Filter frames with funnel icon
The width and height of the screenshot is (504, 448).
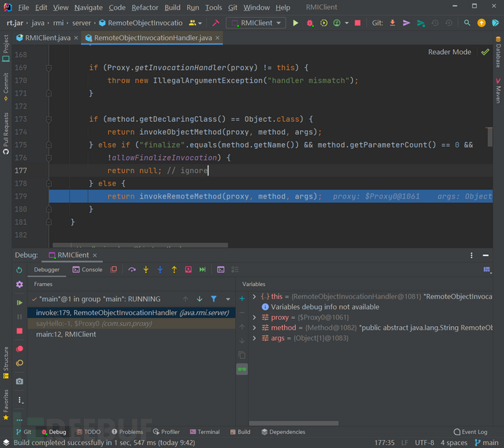click(x=213, y=299)
